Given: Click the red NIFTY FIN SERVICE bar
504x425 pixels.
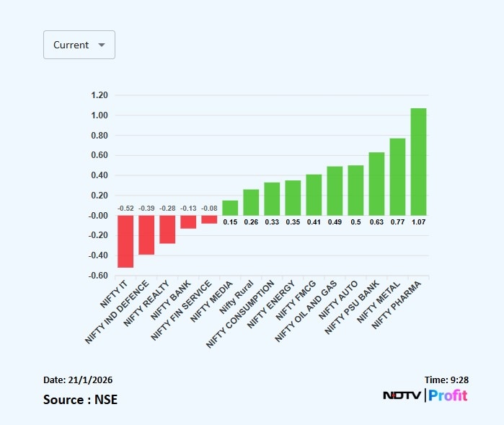Looking at the screenshot, I should 209,219.
